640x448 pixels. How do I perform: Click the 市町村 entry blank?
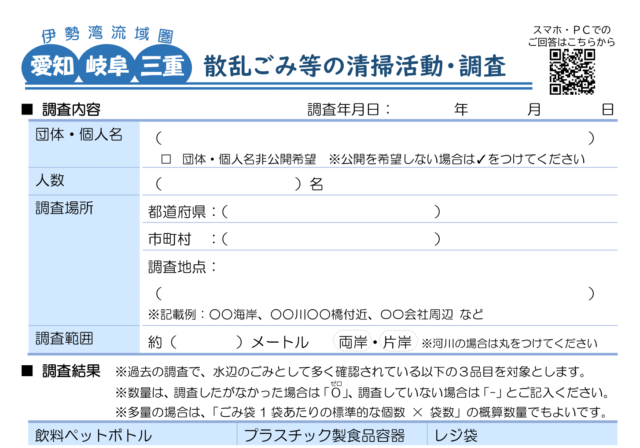[x=330, y=240]
